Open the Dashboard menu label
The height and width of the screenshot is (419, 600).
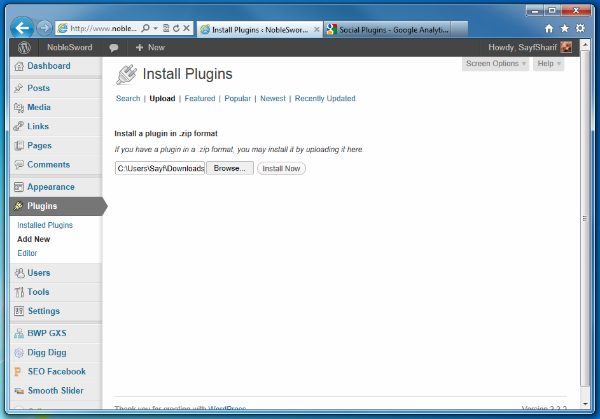coord(49,66)
